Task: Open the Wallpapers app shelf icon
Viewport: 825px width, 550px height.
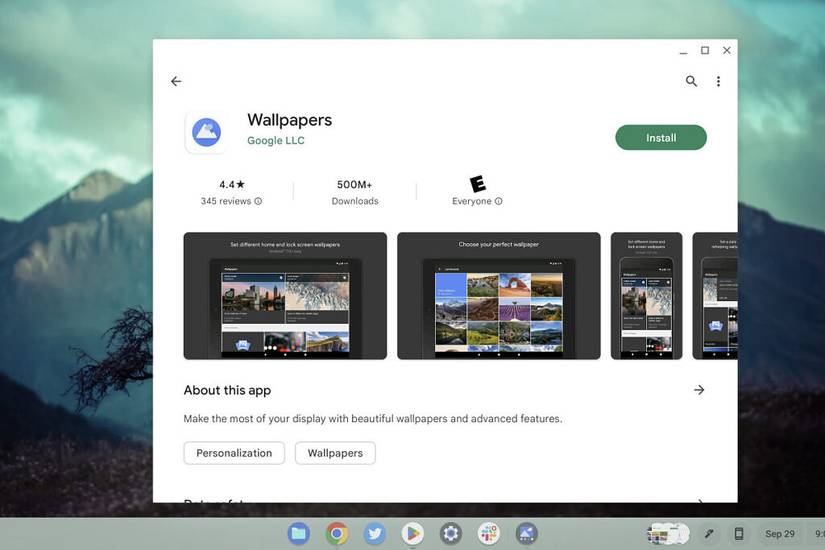Action: (527, 534)
